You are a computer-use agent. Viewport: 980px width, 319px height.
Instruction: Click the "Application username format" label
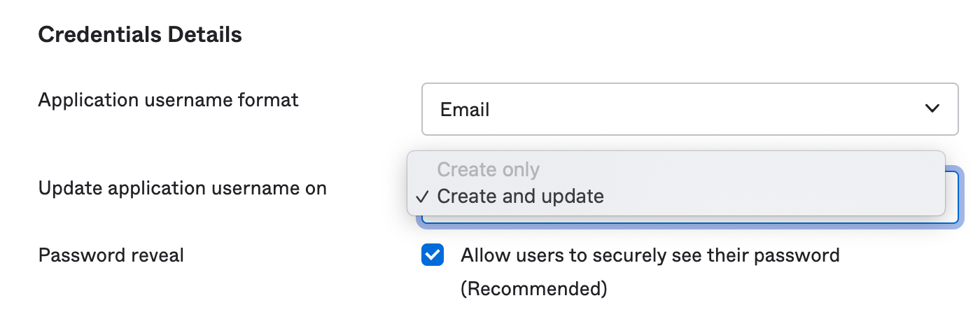169,100
